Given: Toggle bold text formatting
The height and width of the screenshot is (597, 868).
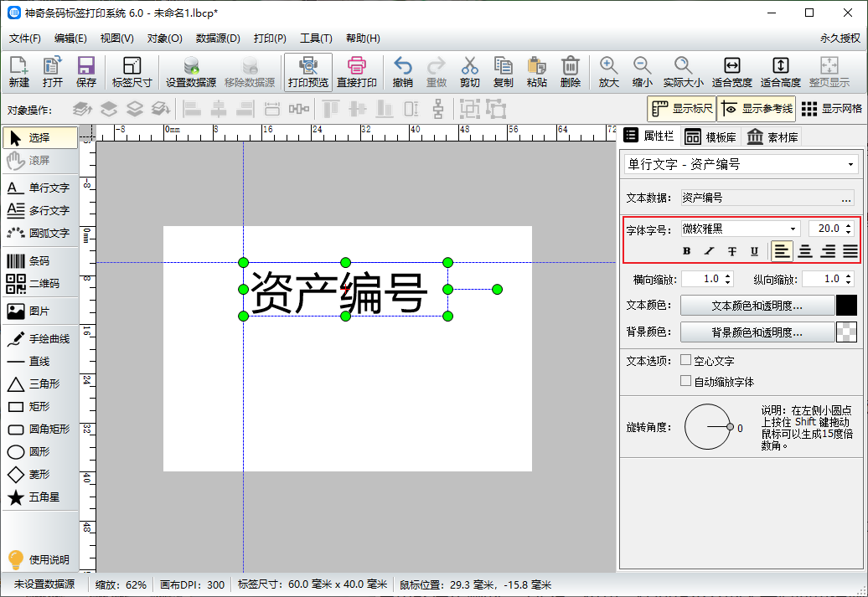Looking at the screenshot, I should click(x=686, y=251).
